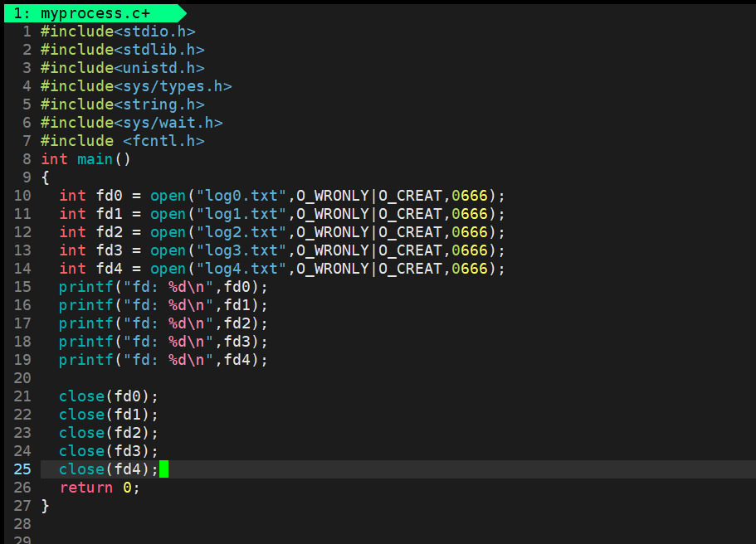
Task: Click the printf call printing fd3
Action: [x=163, y=342]
